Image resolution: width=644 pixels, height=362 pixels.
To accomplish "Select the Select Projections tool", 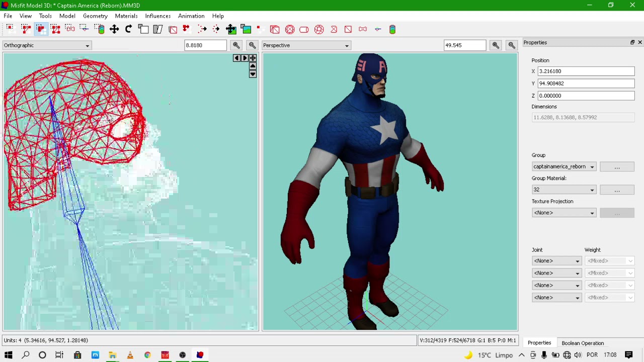I will click(x=100, y=29).
